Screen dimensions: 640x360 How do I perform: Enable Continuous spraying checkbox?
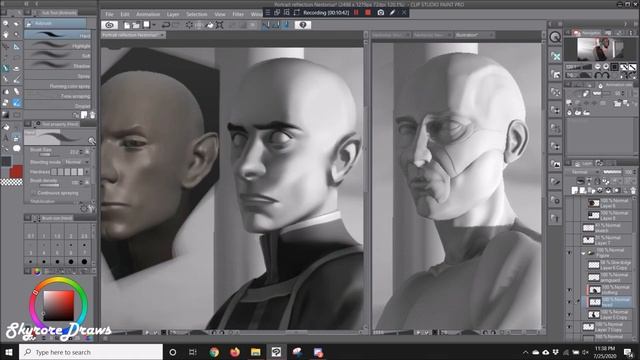34,193
